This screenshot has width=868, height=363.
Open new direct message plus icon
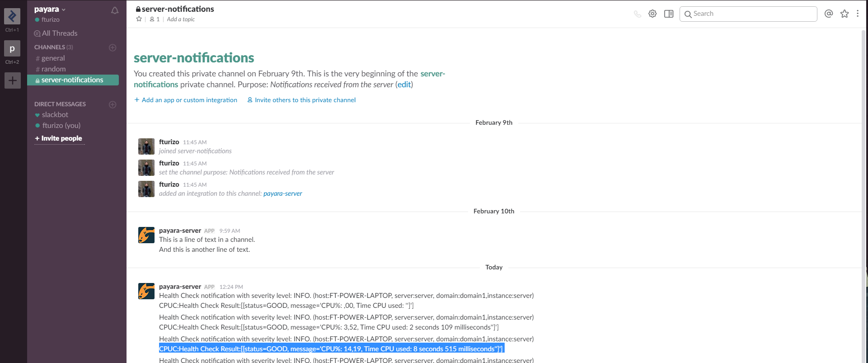[x=113, y=104]
